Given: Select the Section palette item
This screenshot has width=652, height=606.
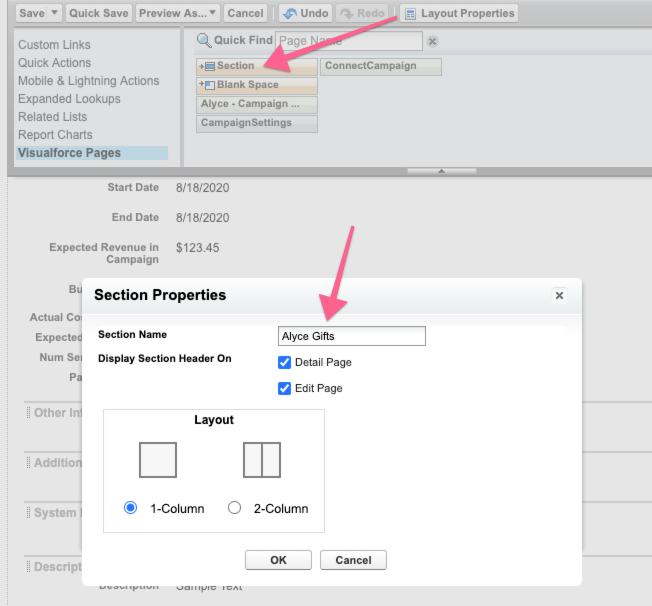Looking at the screenshot, I should click(x=257, y=66).
